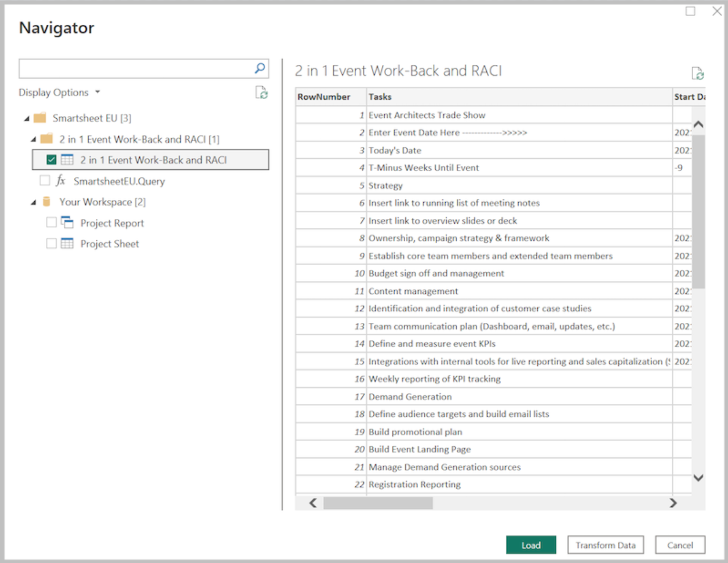Click the right arrow of the horizontal scrollbar
This screenshot has width=728, height=563.
(673, 503)
